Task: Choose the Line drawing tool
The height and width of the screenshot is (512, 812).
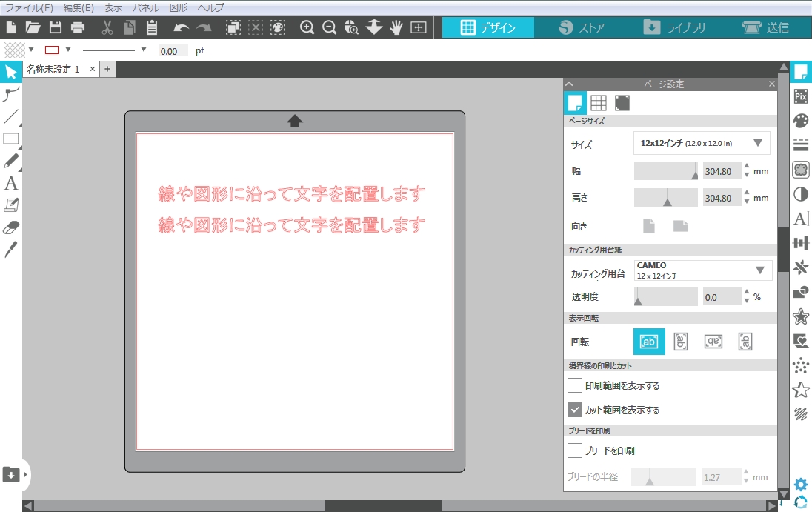Action: coord(10,116)
